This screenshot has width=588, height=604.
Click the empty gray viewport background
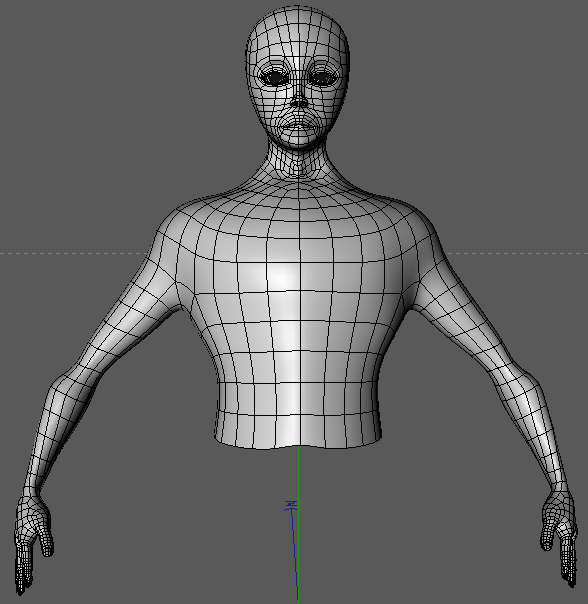click(x=96, y=96)
